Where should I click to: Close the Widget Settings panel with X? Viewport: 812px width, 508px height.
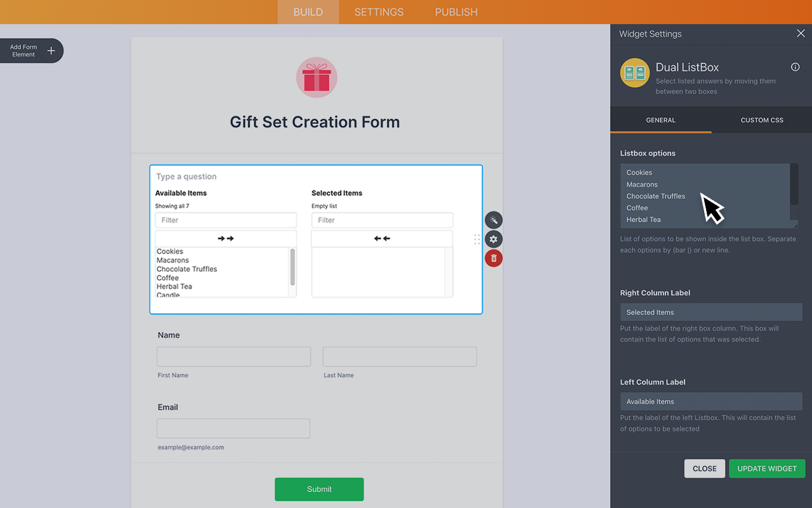tap(801, 34)
